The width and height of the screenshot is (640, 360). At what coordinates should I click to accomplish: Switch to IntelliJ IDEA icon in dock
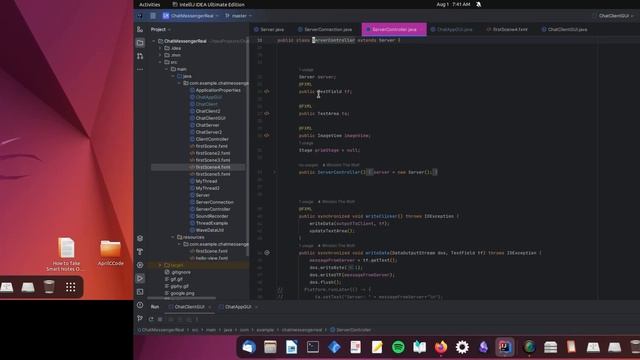505,347
